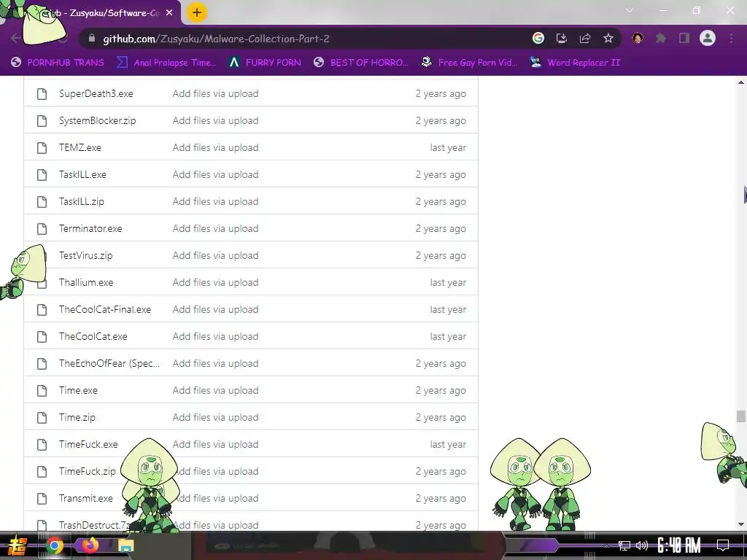Open a new browser tab
Screen dimensions: 747x560
coord(197,13)
